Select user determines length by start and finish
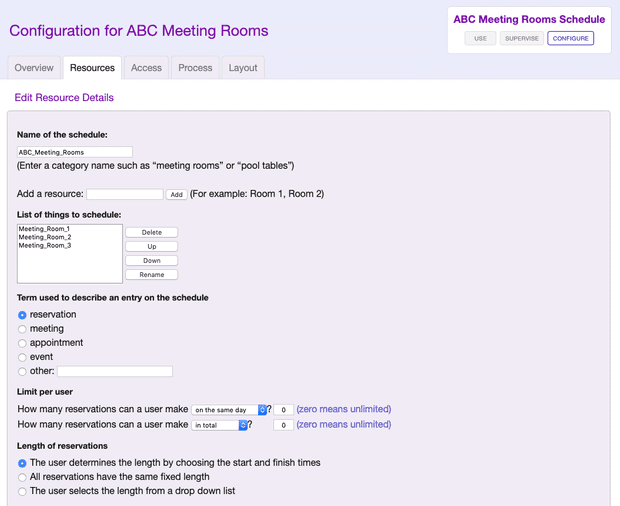This screenshot has width=620, height=506. click(x=22, y=463)
